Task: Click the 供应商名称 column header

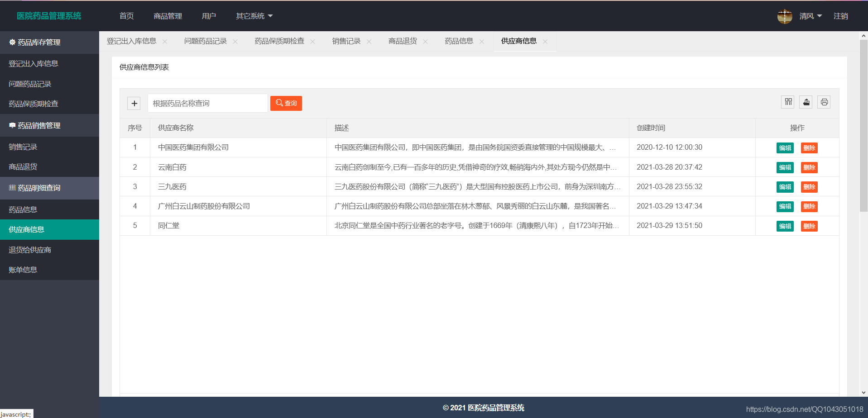Action: tap(238, 128)
